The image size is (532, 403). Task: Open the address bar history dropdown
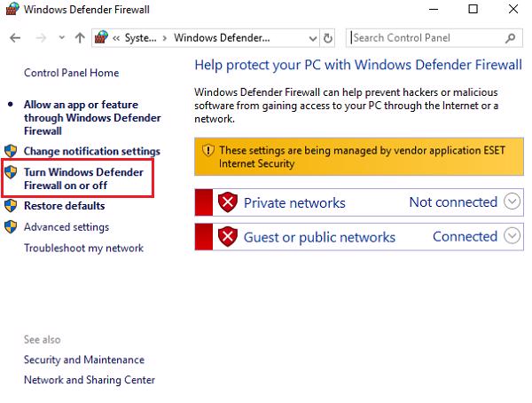pos(311,38)
